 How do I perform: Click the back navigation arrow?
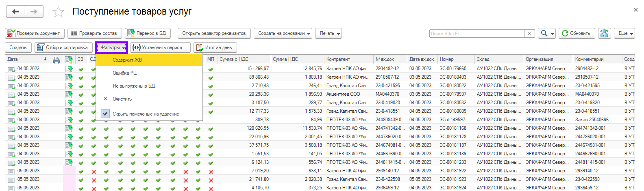(15, 12)
